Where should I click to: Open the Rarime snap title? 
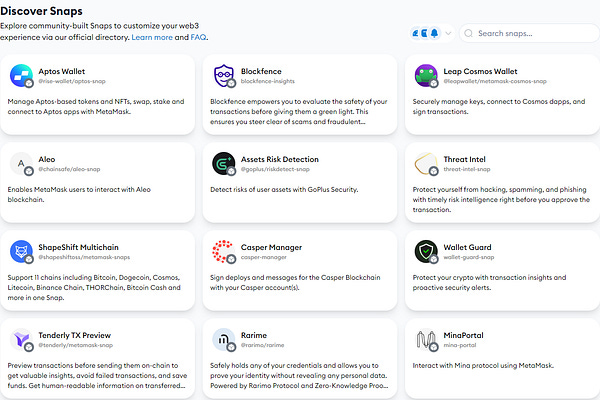point(254,335)
